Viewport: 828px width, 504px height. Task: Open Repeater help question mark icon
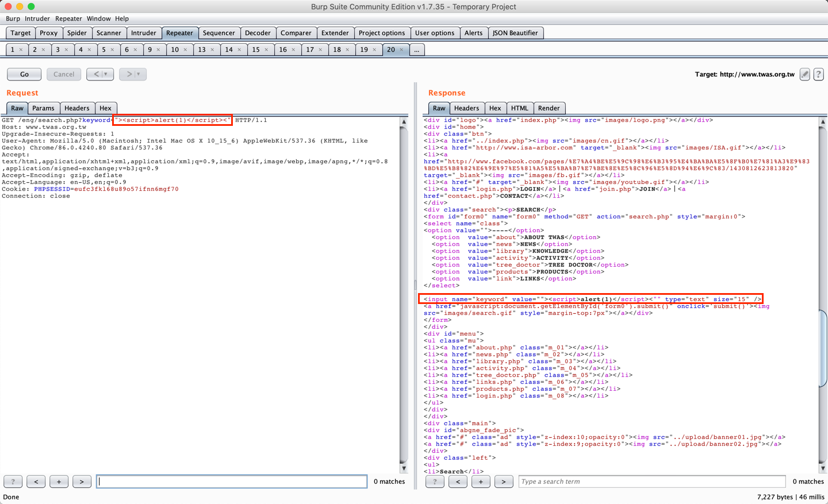tap(819, 74)
